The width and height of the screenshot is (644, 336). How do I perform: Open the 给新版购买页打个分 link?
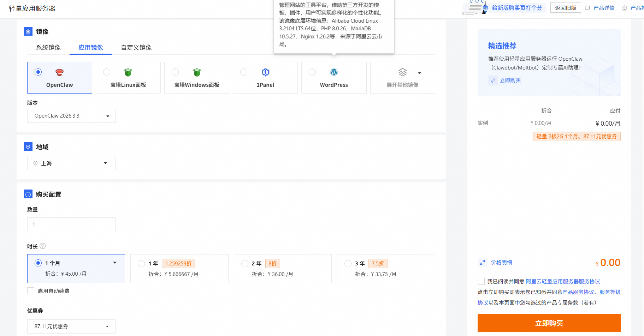[517, 8]
